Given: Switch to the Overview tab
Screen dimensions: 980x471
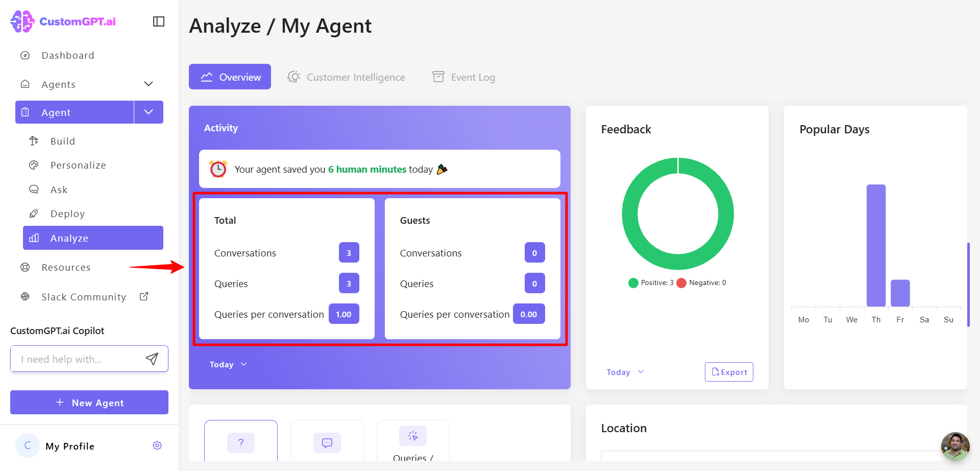Looking at the screenshot, I should click(x=230, y=77).
